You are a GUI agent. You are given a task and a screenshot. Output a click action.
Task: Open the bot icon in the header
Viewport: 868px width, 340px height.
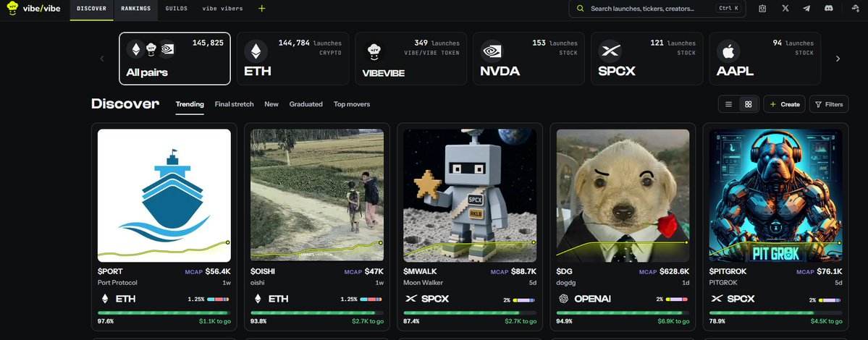coord(762,8)
